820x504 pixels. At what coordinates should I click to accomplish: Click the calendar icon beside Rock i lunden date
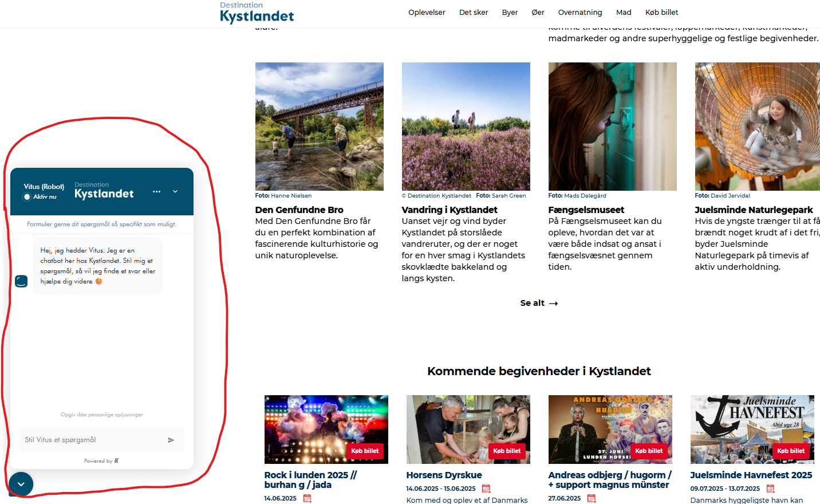point(307,498)
